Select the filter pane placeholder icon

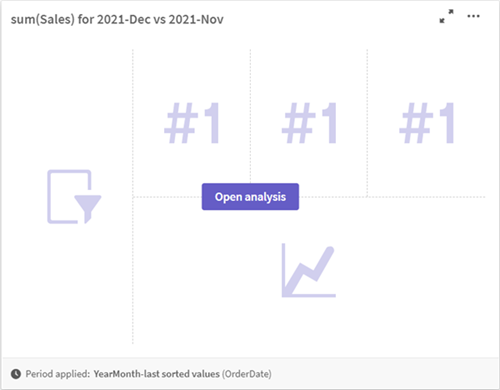(74, 197)
